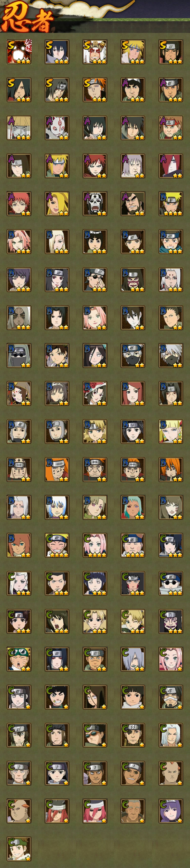This screenshot has width=190, height=868.
Task: Choose white-haired S-rank ninja with red face lines
Action: (x=95, y=52)
